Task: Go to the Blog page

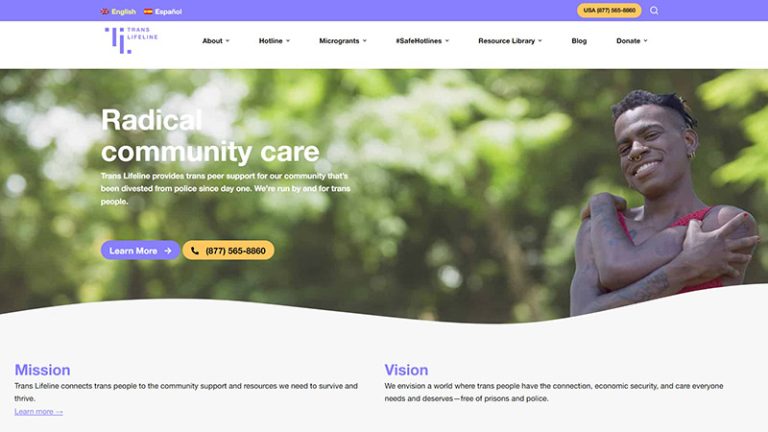Action: coord(579,41)
